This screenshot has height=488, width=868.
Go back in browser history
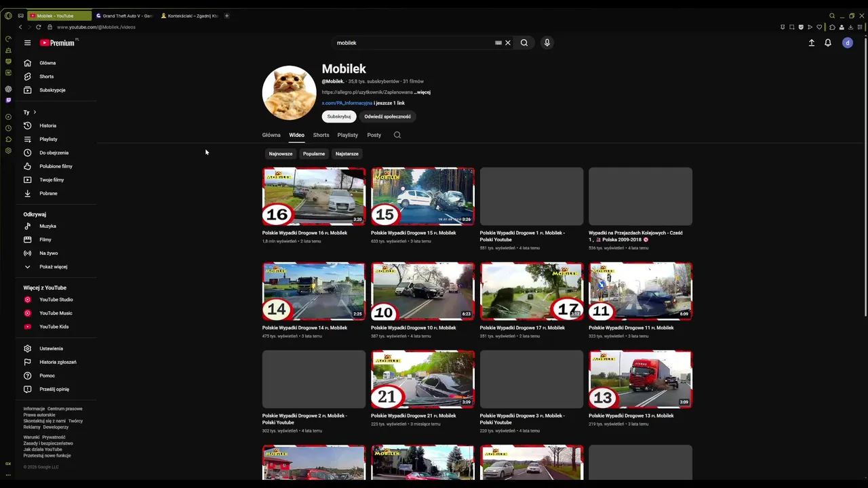click(20, 27)
